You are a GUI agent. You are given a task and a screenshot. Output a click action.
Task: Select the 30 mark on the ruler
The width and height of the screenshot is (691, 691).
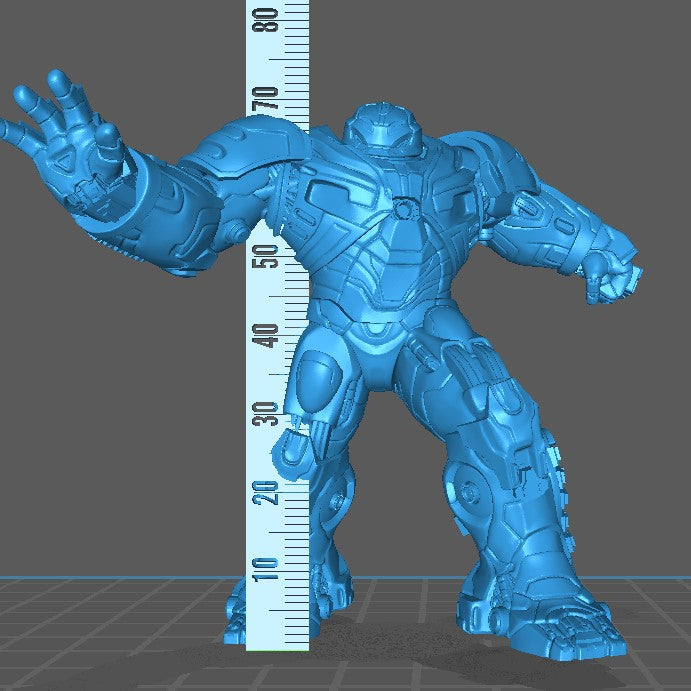[x=266, y=414]
